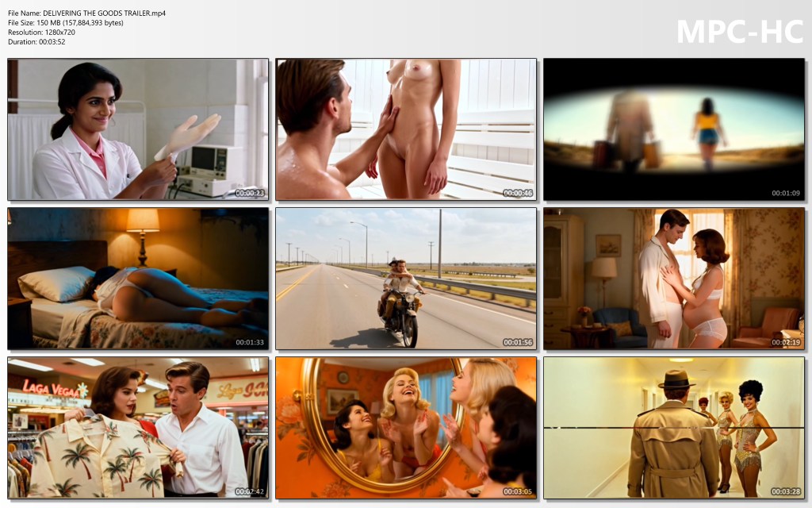Select the oval mirror thumbnail at 00:03:05

point(406,428)
